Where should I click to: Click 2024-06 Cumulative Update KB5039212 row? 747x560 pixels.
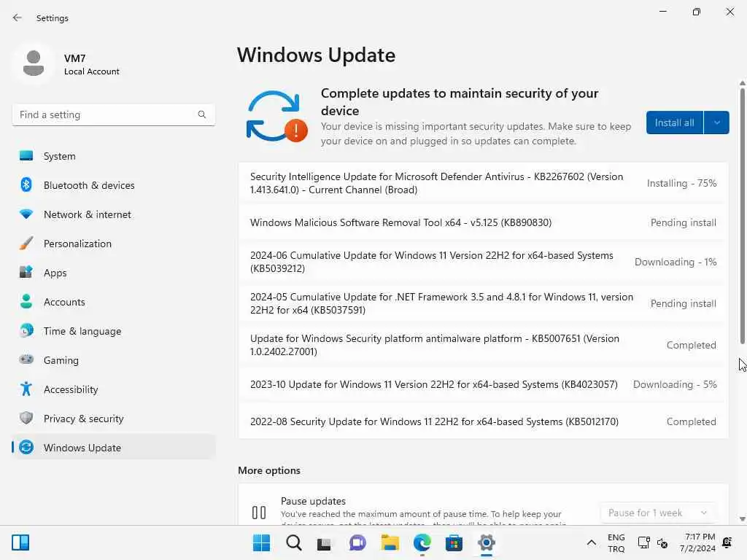pyautogui.click(x=483, y=262)
